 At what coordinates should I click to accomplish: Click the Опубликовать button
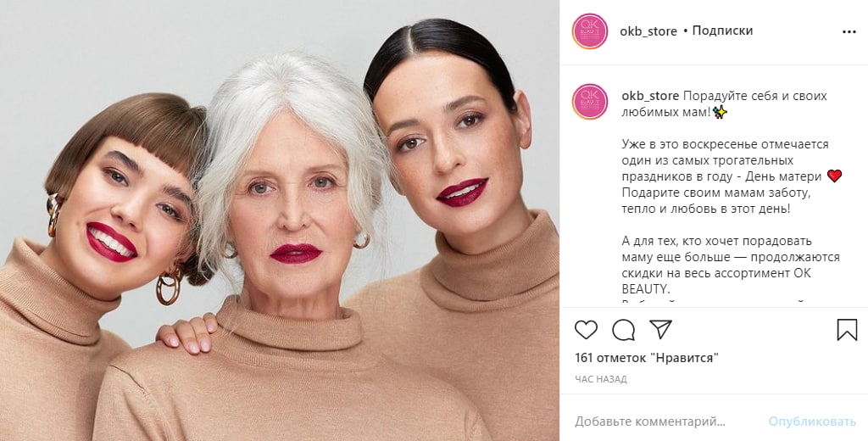(812, 421)
